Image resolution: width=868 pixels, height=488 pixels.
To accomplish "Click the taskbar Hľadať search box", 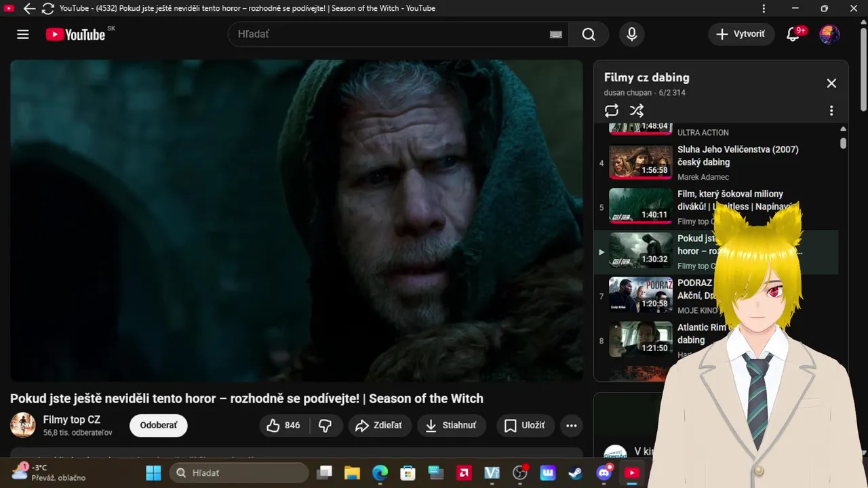I will pos(239,472).
